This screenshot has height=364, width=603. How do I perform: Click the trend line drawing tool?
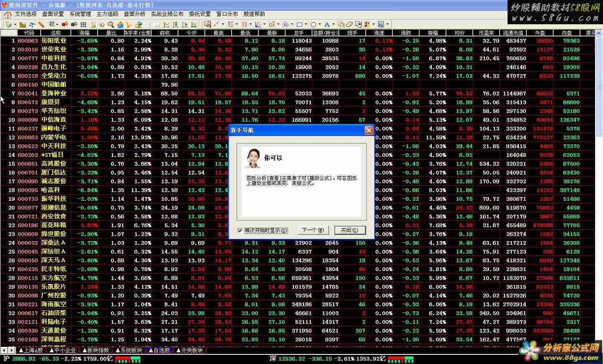pos(216,24)
